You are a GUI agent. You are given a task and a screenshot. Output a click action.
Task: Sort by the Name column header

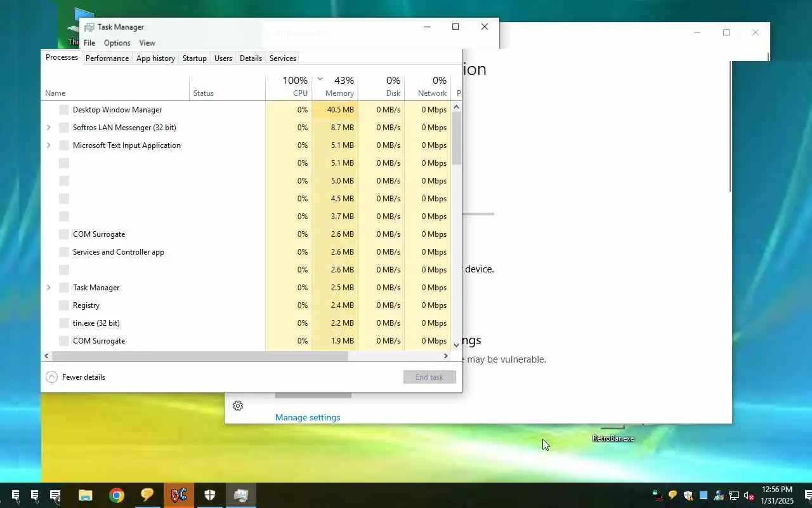click(x=115, y=87)
